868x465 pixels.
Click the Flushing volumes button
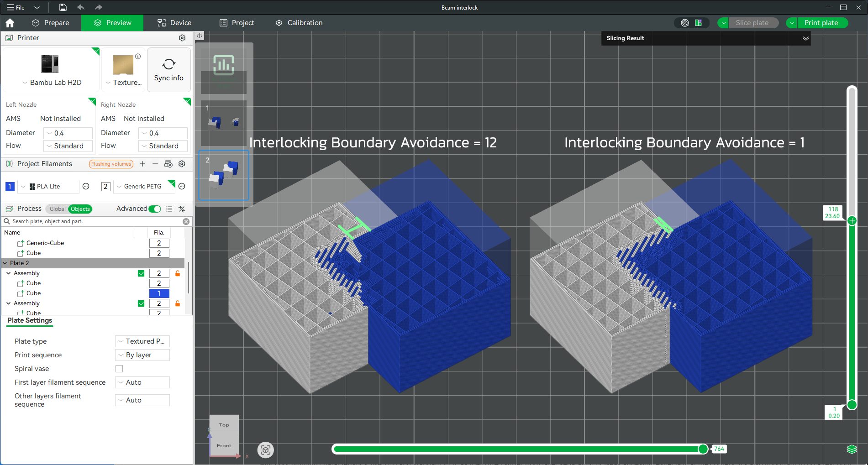coord(111,164)
